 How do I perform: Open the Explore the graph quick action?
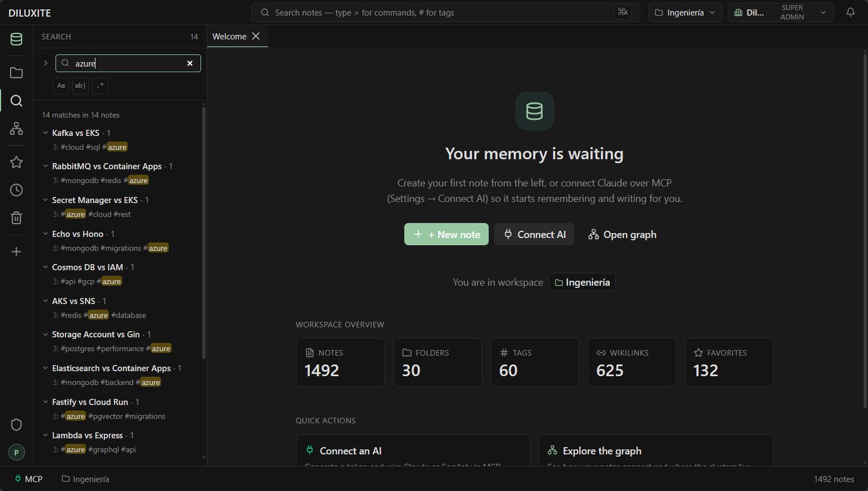[x=656, y=450]
